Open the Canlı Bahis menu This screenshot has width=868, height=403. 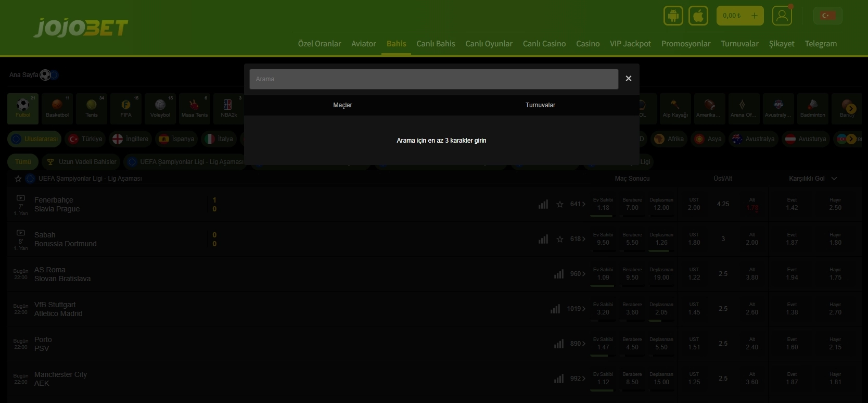click(436, 44)
